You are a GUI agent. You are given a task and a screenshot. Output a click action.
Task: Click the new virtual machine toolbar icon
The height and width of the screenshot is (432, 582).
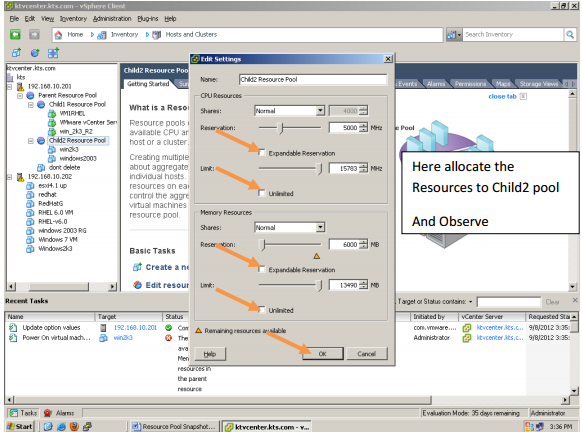(x=16, y=53)
